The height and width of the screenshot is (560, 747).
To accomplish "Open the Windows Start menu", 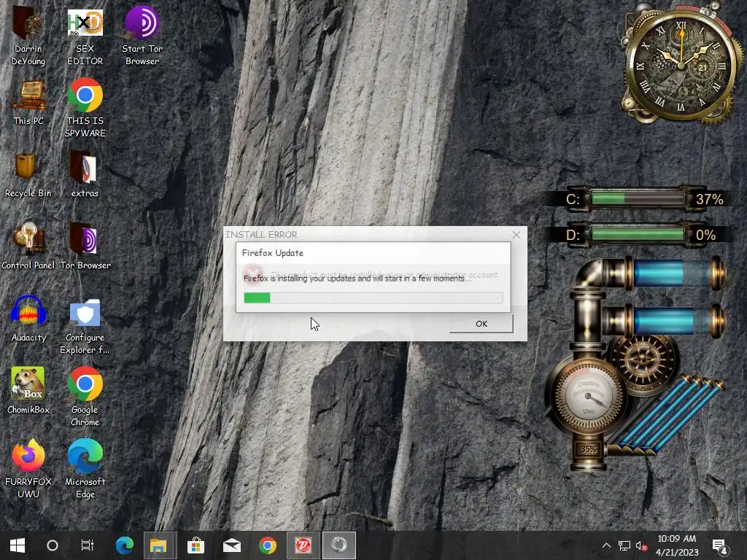I will pyautogui.click(x=18, y=545).
